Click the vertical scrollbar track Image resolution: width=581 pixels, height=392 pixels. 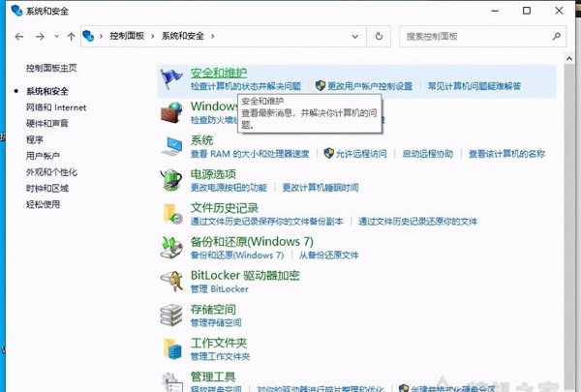(569, 227)
